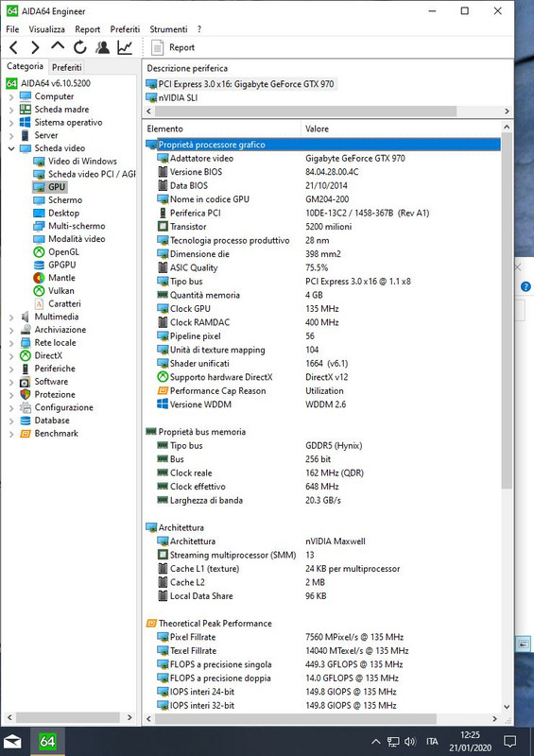
Task: Go up one level with the up arrow
Action: point(58,46)
